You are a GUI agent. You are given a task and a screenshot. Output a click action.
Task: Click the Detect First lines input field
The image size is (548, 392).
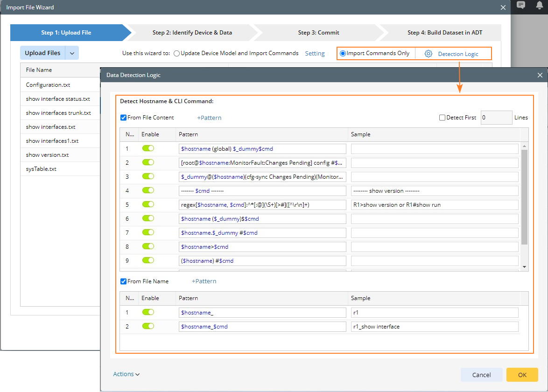coord(496,118)
